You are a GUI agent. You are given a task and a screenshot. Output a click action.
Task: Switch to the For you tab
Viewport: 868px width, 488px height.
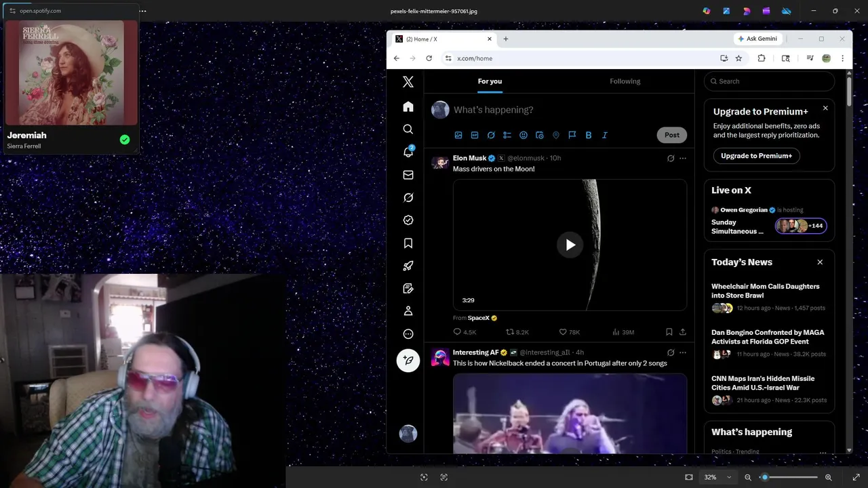pos(490,81)
